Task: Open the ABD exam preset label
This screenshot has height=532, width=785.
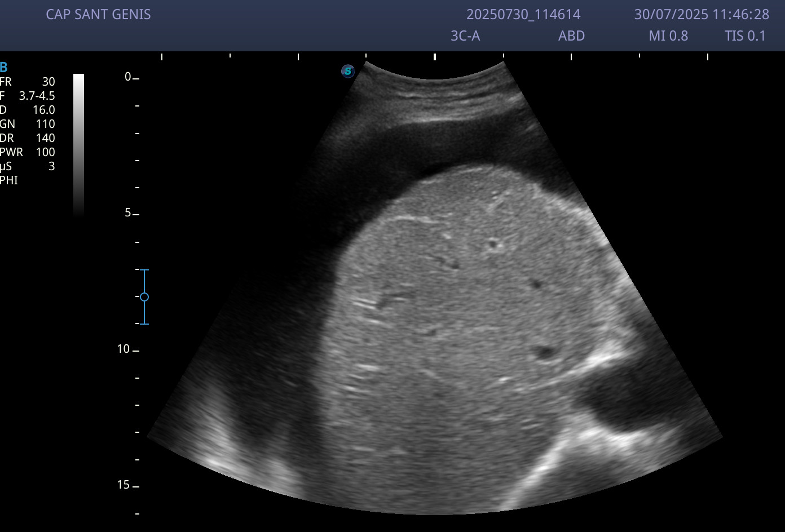Action: 571,36
